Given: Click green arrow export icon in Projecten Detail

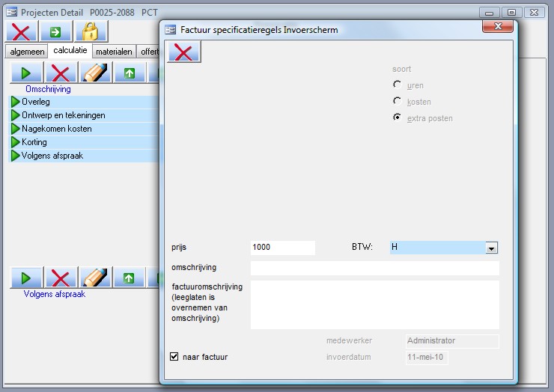Looking at the screenshot, I should [x=55, y=31].
